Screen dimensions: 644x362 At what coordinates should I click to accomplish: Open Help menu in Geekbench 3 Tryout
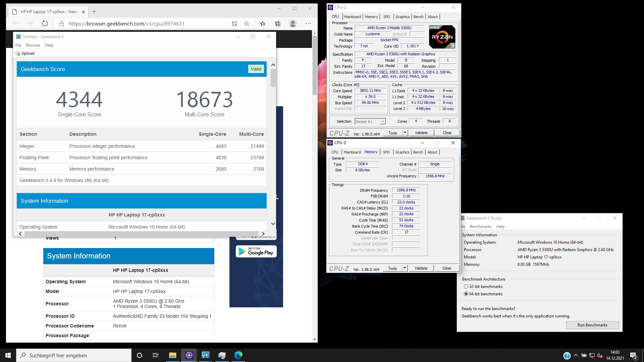click(500, 227)
